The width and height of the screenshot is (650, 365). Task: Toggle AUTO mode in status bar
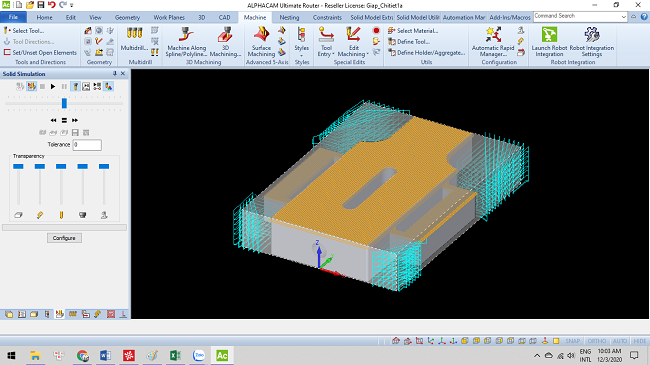[620, 341]
